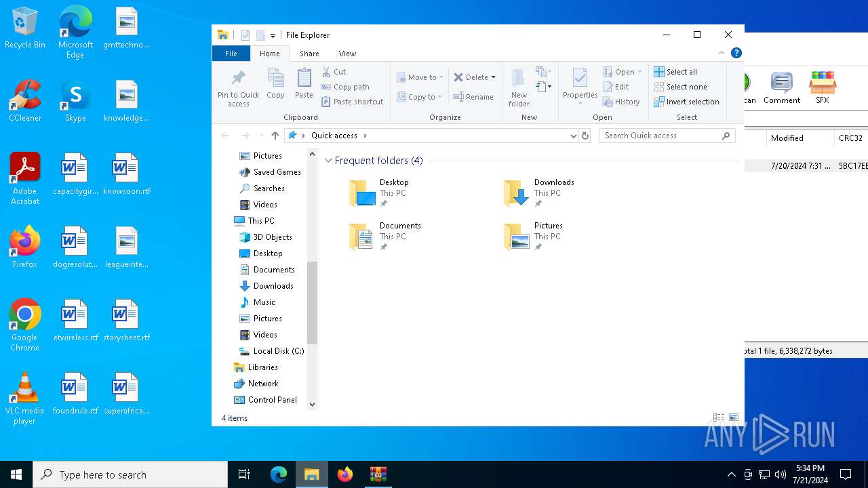Select Network in navigation pane
Image resolution: width=868 pixels, height=488 pixels.
coord(256,384)
